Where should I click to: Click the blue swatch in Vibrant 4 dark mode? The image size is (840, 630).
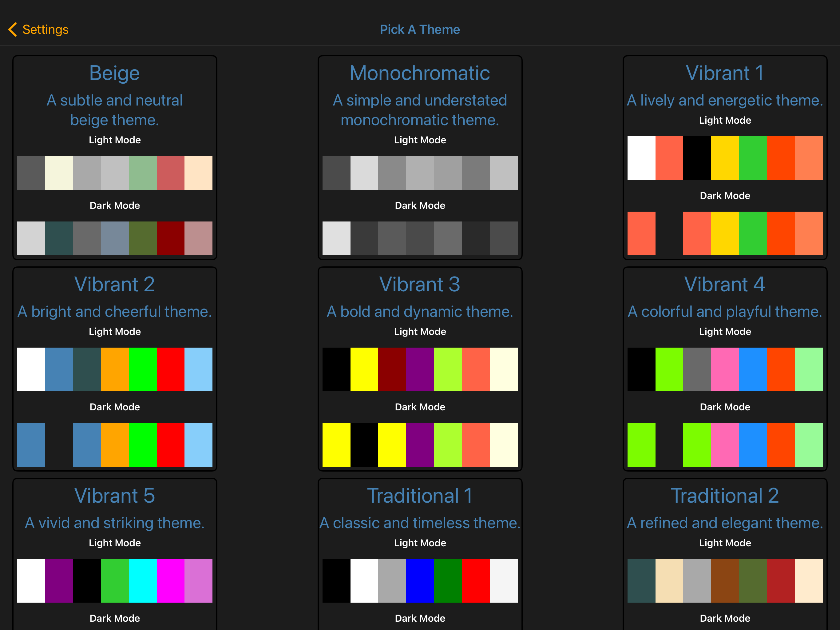click(x=753, y=445)
